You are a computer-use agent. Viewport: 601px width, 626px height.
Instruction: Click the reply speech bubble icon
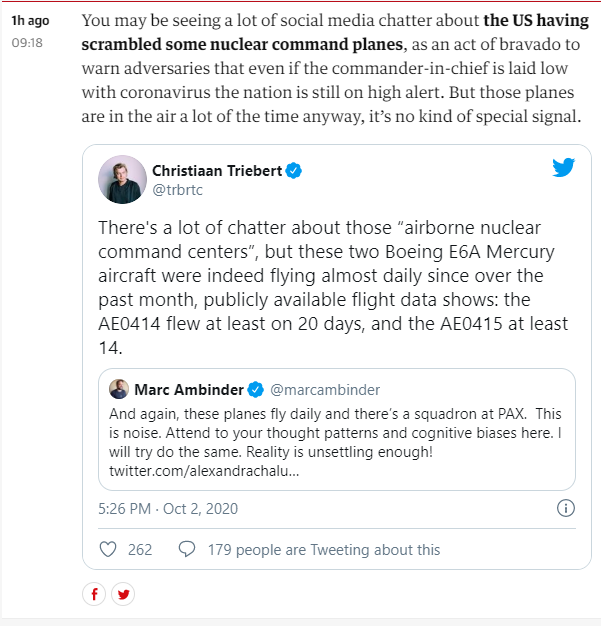click(x=186, y=549)
